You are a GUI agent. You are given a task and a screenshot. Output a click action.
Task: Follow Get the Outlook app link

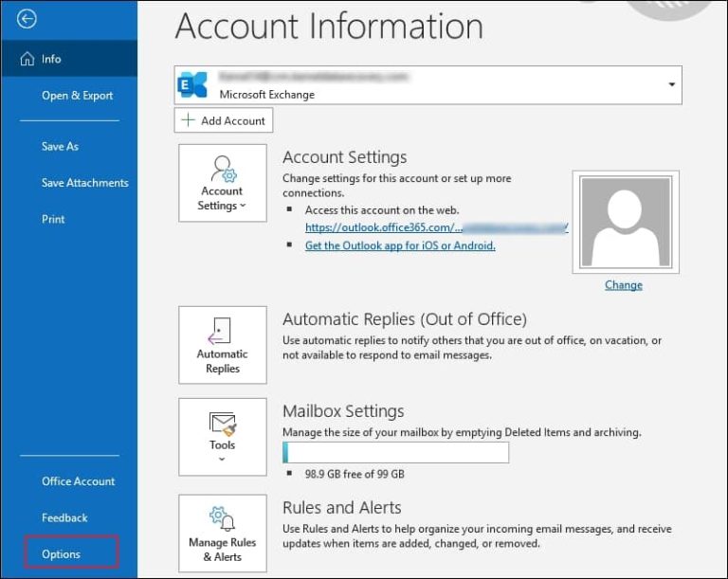point(400,245)
